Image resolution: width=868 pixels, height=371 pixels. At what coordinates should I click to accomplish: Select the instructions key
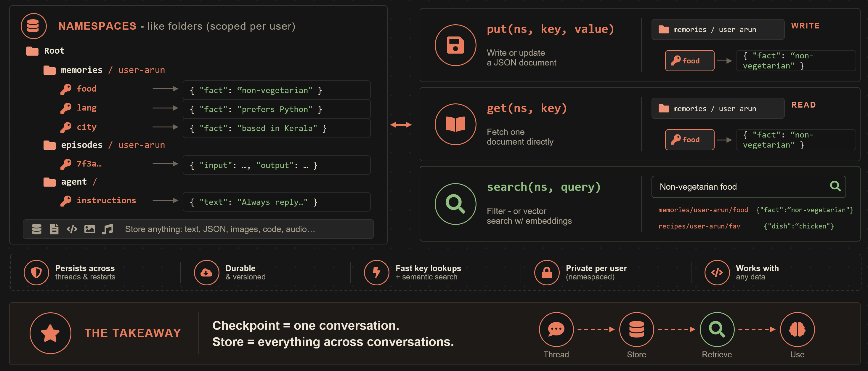point(98,201)
